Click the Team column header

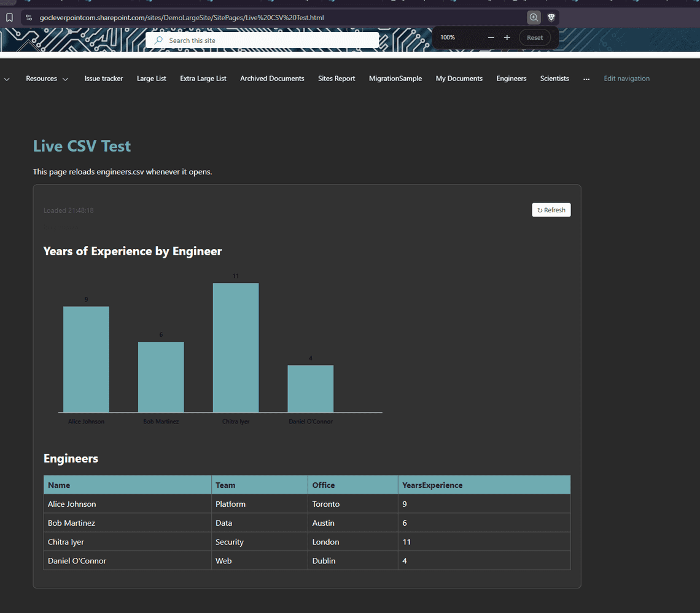click(x=259, y=485)
